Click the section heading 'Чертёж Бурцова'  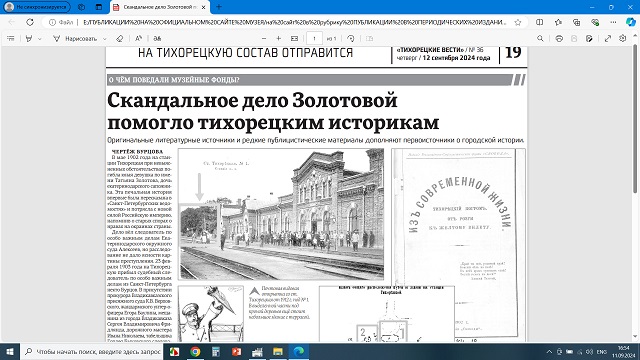point(137,151)
